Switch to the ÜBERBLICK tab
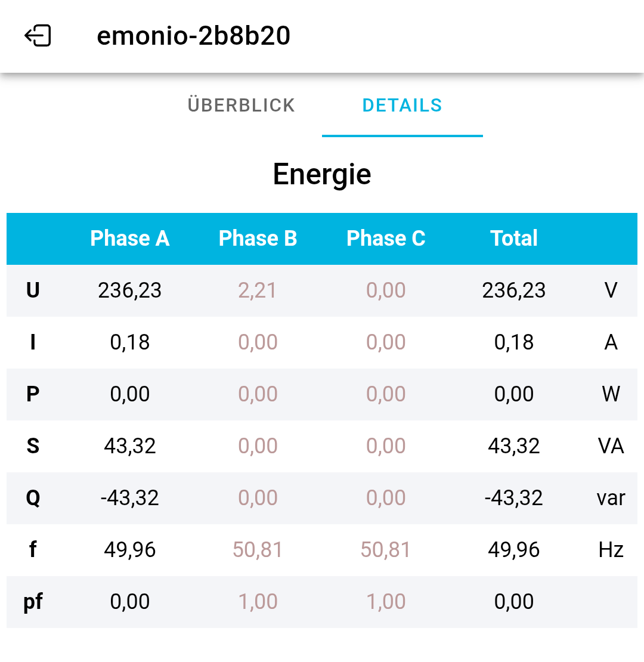The width and height of the screenshot is (644, 662). click(241, 106)
